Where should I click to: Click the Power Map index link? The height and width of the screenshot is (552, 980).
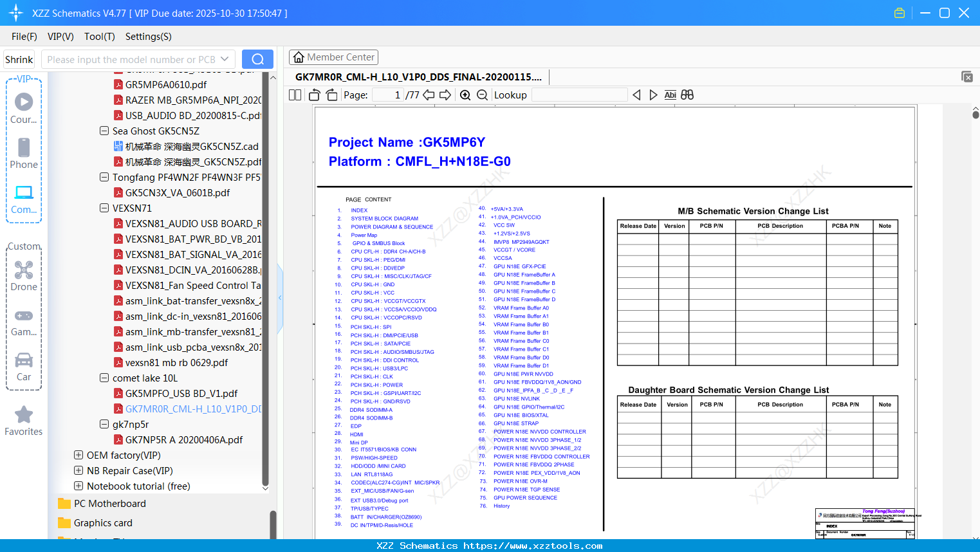coord(364,235)
